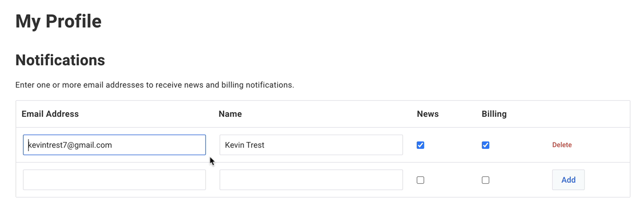Enable Billing checkbox in the empty new row

486,180
